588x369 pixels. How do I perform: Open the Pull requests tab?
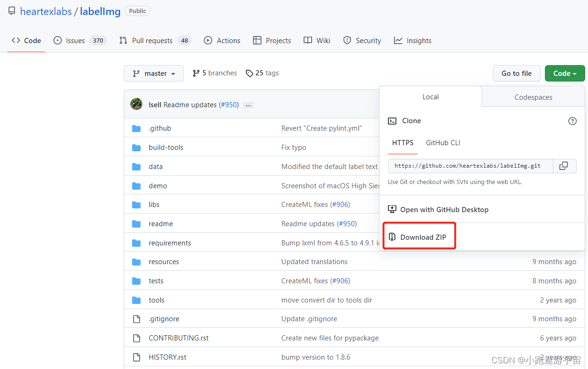pyautogui.click(x=155, y=41)
